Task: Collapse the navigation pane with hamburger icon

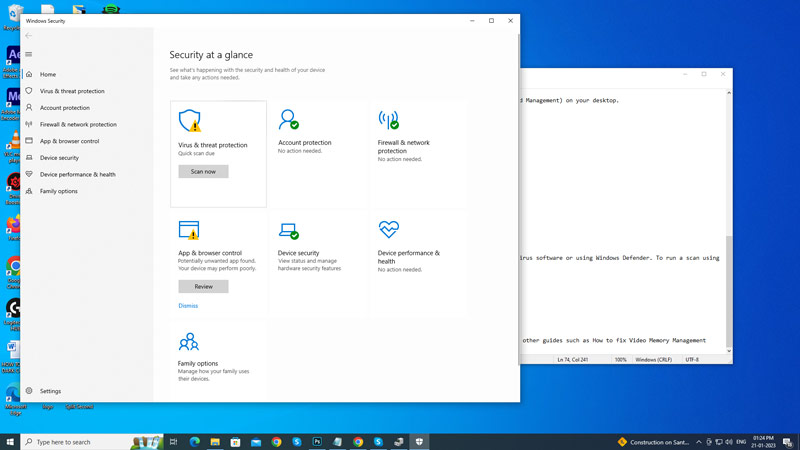Action: coord(29,54)
